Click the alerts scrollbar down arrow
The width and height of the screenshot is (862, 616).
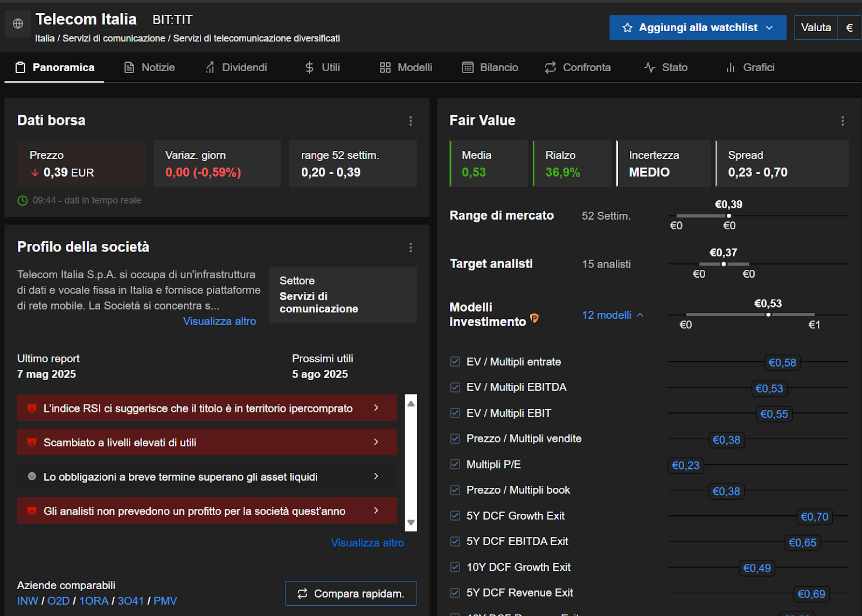[411, 522]
